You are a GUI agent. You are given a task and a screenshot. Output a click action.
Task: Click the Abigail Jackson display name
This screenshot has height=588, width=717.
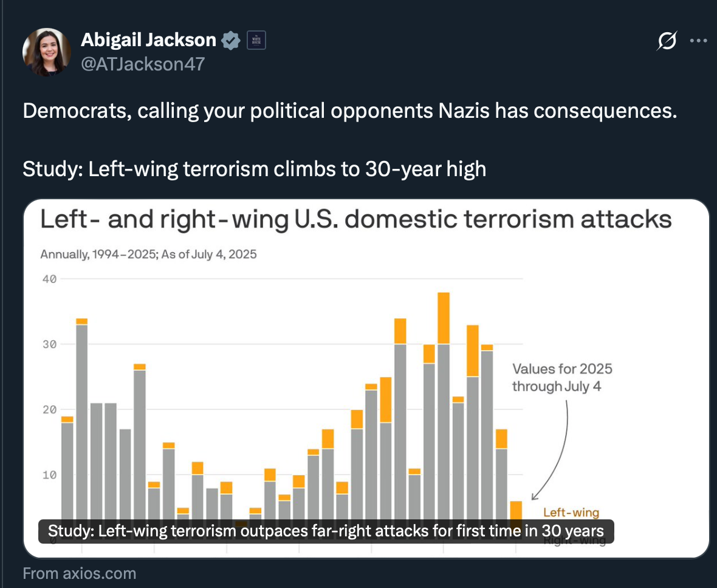pyautogui.click(x=148, y=40)
